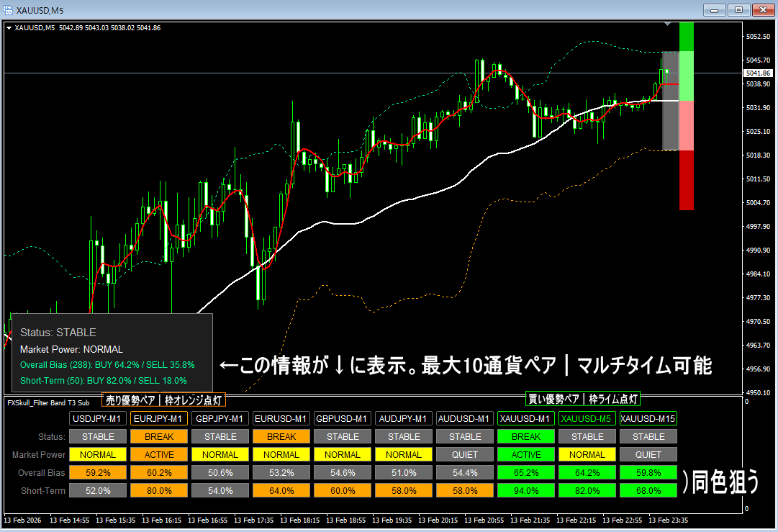This screenshot has height=532, width=778.
Task: Switch to the XAUUSD-M15 pair tab
Action: click(648, 418)
